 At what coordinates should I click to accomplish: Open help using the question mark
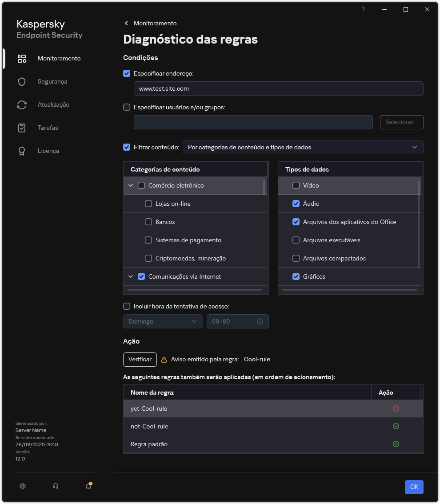[x=363, y=9]
